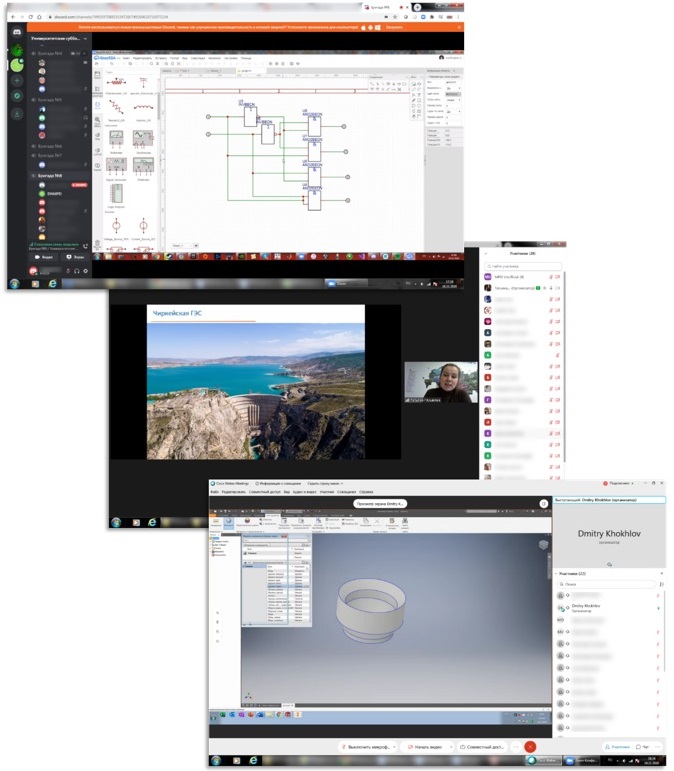
Task: Click the download link in the orange Discord banner
Action: [394, 28]
